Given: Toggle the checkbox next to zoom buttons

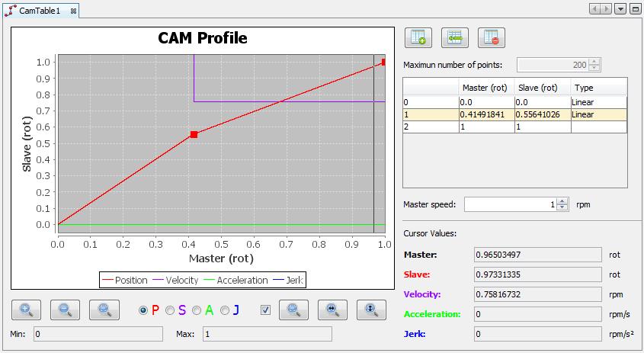Looking at the screenshot, I should (266, 310).
